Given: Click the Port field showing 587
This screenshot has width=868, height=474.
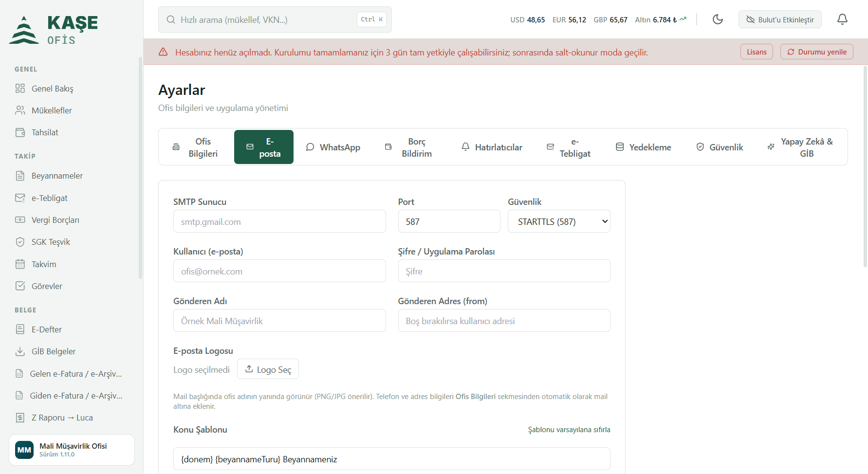Looking at the screenshot, I should pyautogui.click(x=449, y=221).
